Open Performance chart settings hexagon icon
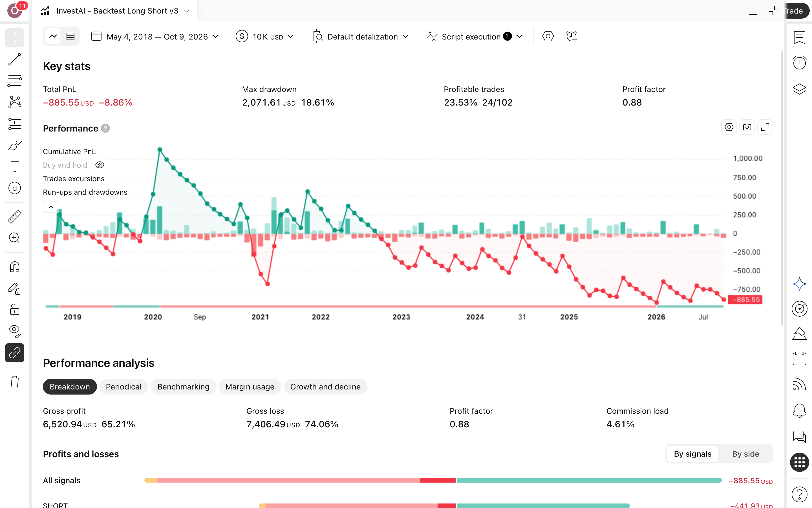The image size is (812, 508). coord(729,127)
